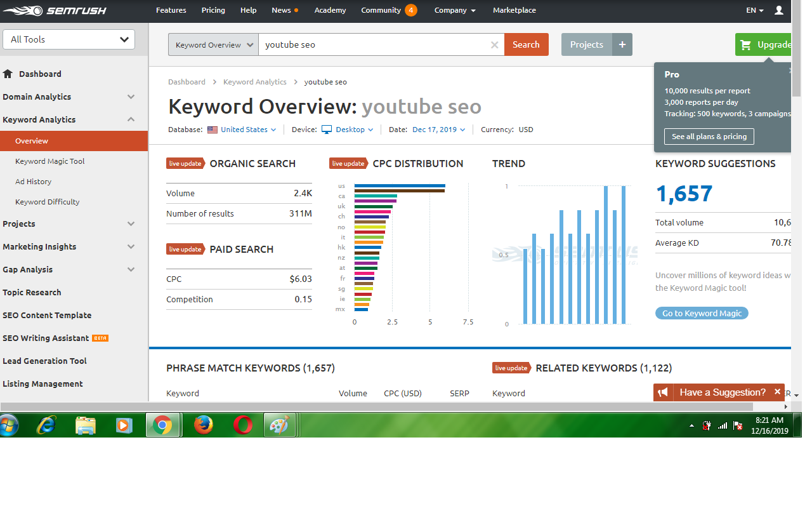
Task: Click the orange Community notification badge
Action: pyautogui.click(x=411, y=10)
